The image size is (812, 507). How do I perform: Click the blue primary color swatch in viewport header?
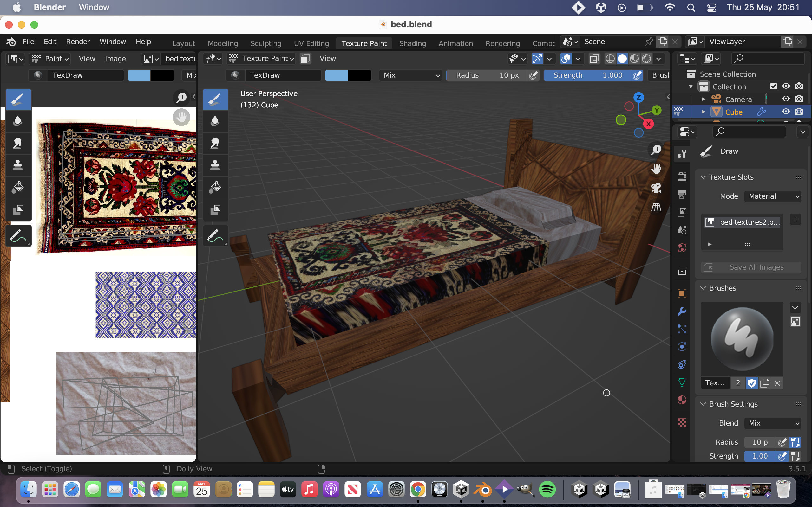point(337,75)
